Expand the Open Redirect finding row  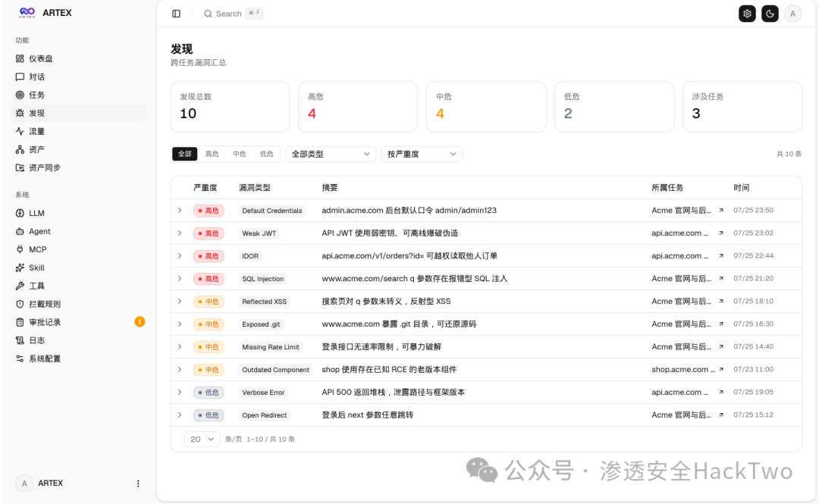click(x=180, y=415)
